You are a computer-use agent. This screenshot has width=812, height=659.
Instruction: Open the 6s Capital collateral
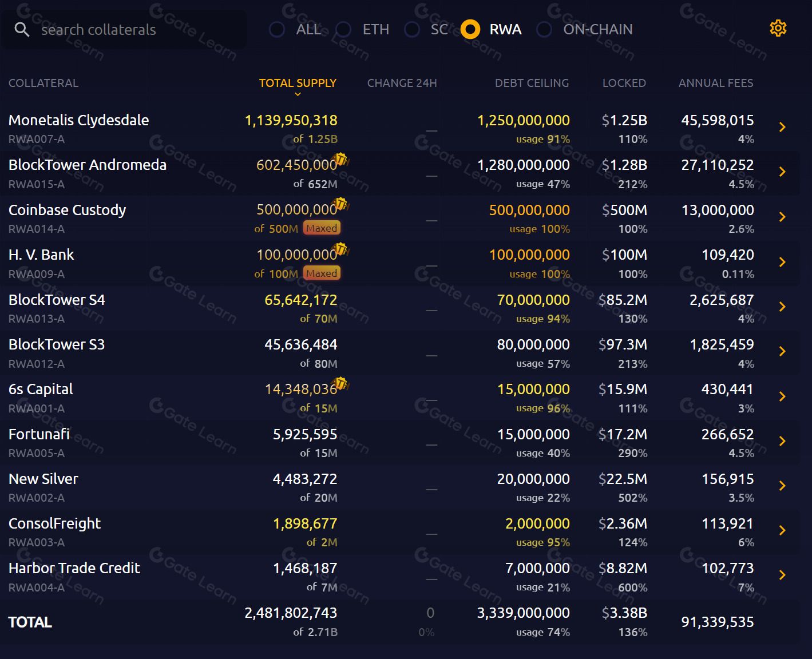41,389
